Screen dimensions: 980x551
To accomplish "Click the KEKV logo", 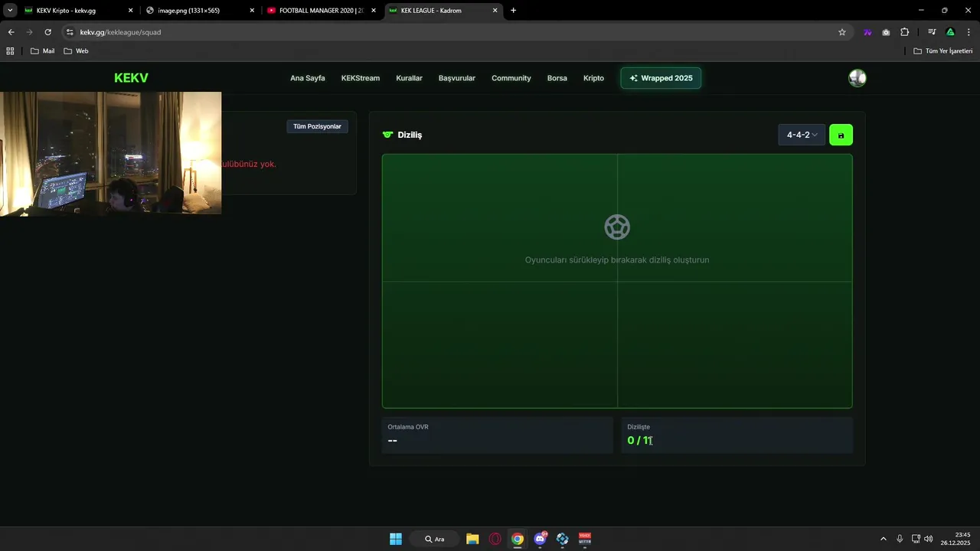I will [131, 78].
